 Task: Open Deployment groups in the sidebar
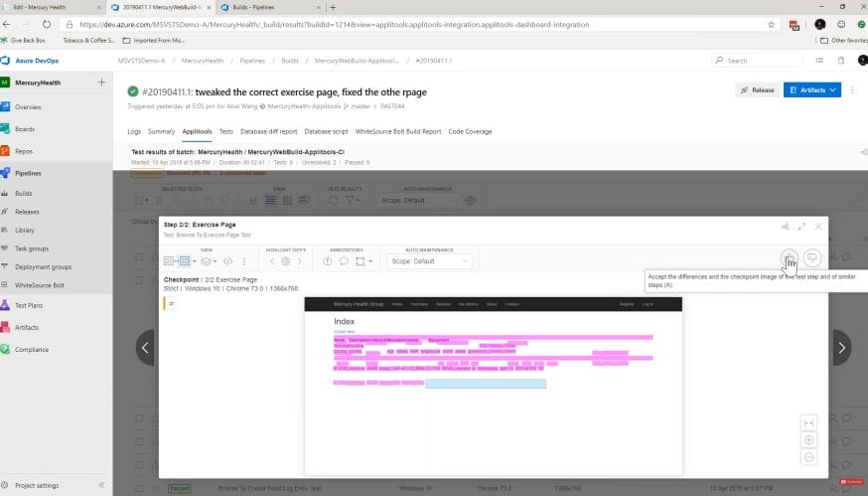43,267
